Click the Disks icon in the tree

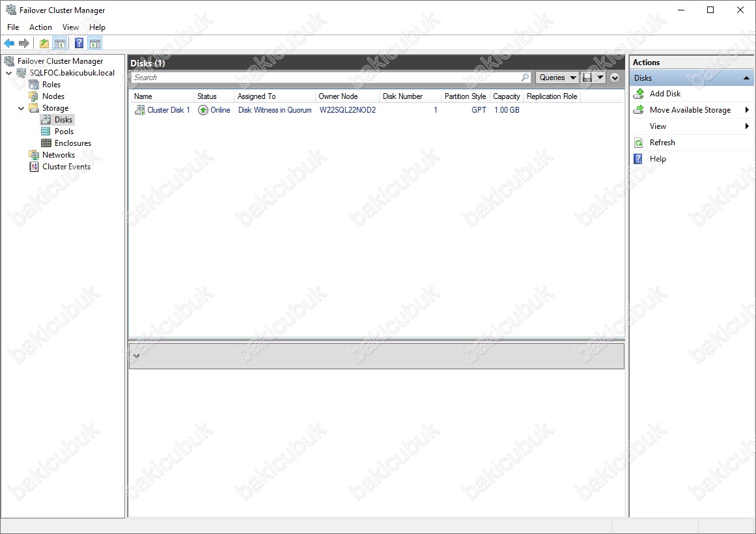point(46,120)
